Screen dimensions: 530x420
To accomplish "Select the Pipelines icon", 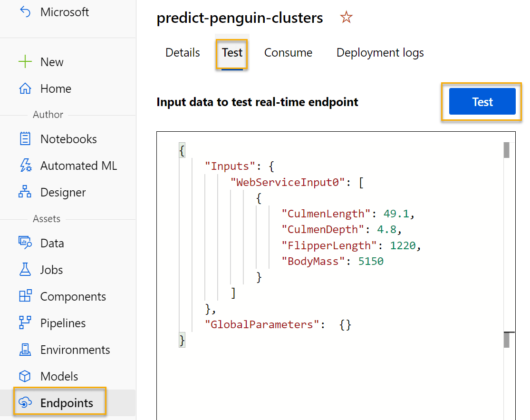I will click(25, 323).
